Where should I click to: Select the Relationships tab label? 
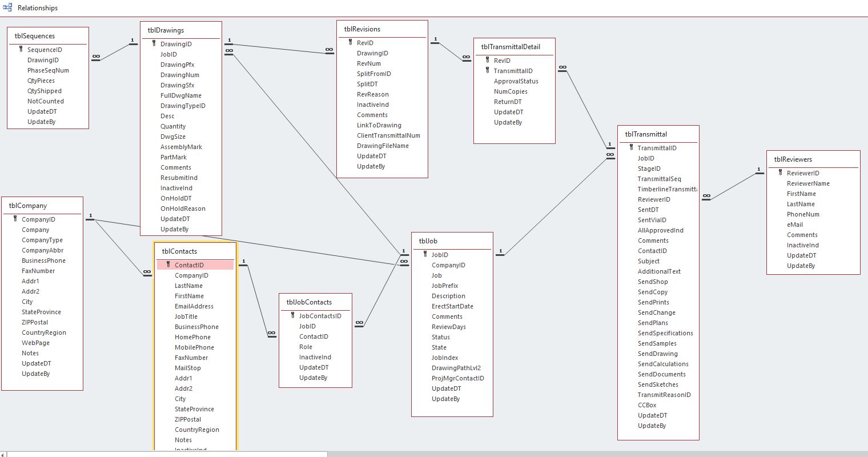coord(38,8)
